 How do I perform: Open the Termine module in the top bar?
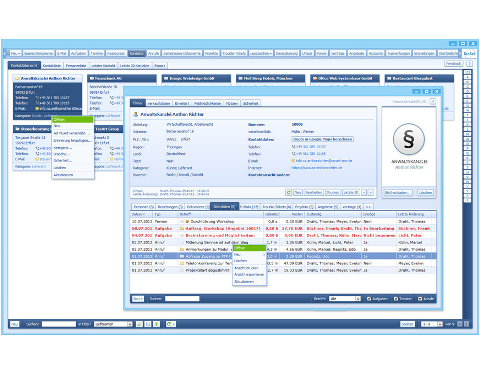(x=97, y=53)
